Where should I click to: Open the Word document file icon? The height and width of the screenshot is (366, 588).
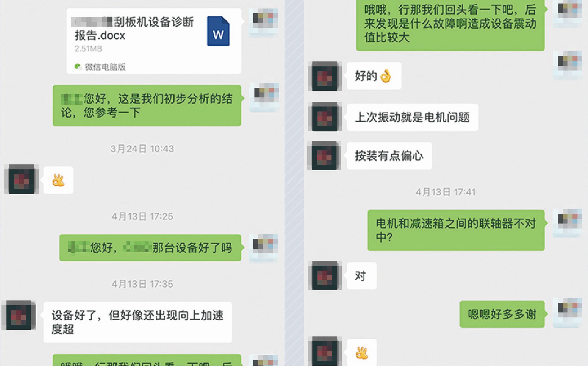(218, 31)
